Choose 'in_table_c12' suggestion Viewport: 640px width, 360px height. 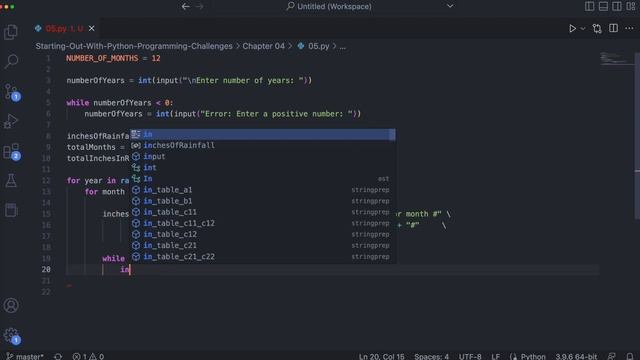pyautogui.click(x=263, y=234)
